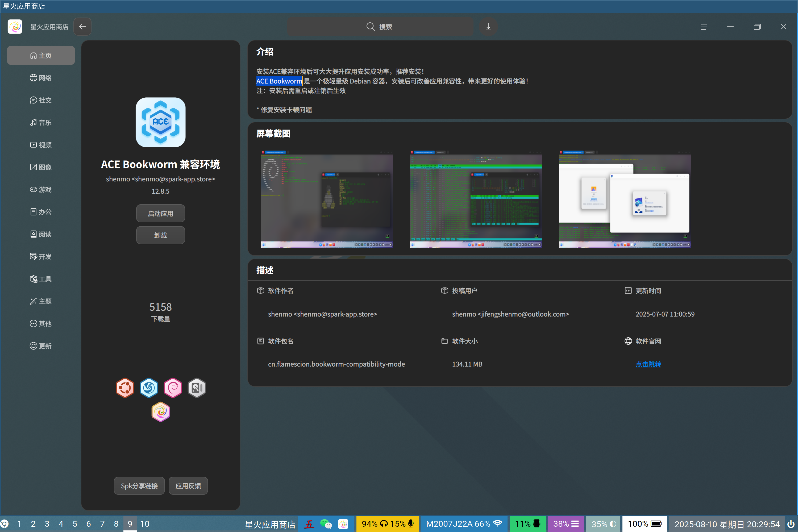Open the 更新 updates section
798x532 pixels.
(41, 346)
